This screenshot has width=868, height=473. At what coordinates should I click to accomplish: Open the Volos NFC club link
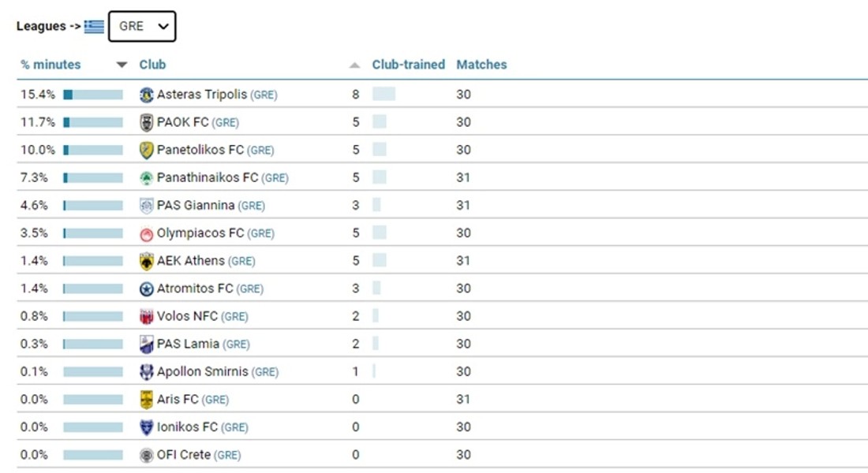[x=187, y=316]
